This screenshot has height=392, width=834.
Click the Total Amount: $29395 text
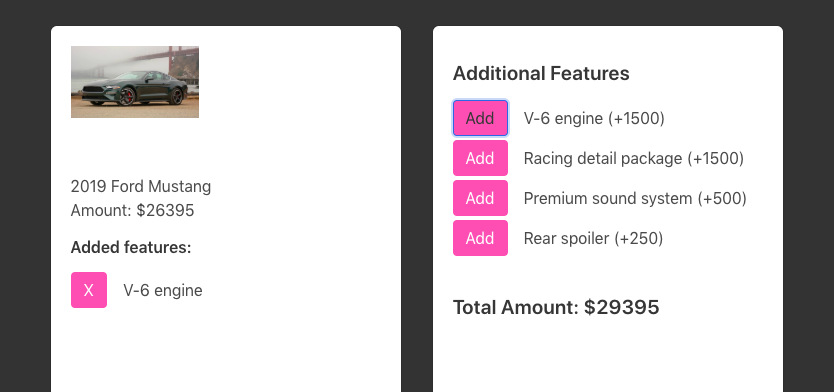[x=556, y=307]
